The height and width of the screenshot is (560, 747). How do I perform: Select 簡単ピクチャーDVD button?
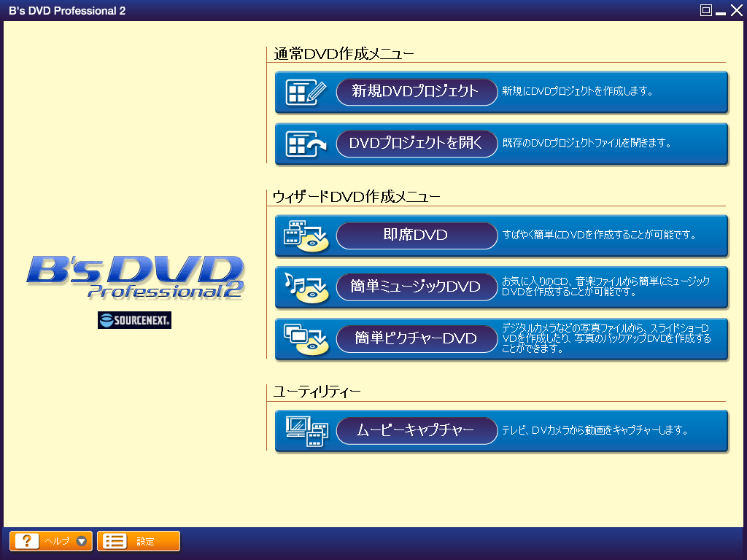(x=417, y=339)
